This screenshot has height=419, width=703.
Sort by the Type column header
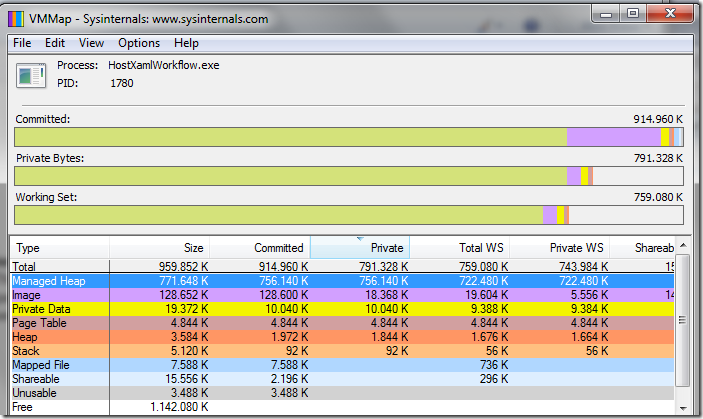[60, 248]
